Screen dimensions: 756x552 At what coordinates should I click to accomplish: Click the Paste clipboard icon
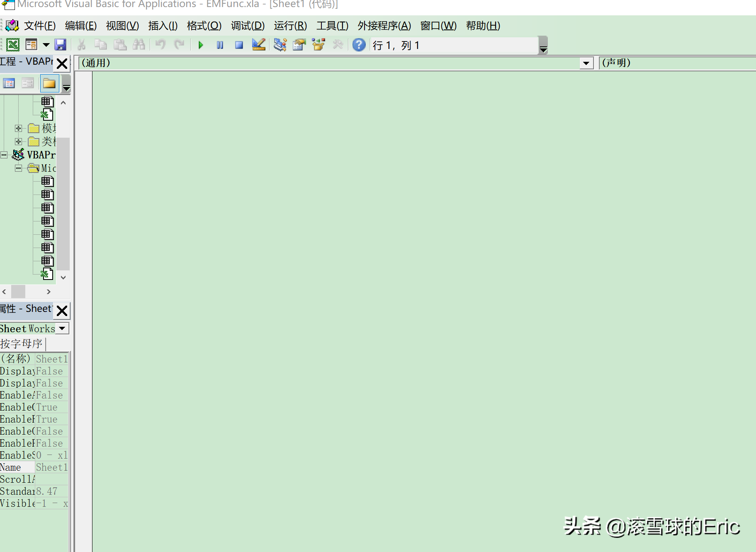[120, 45]
